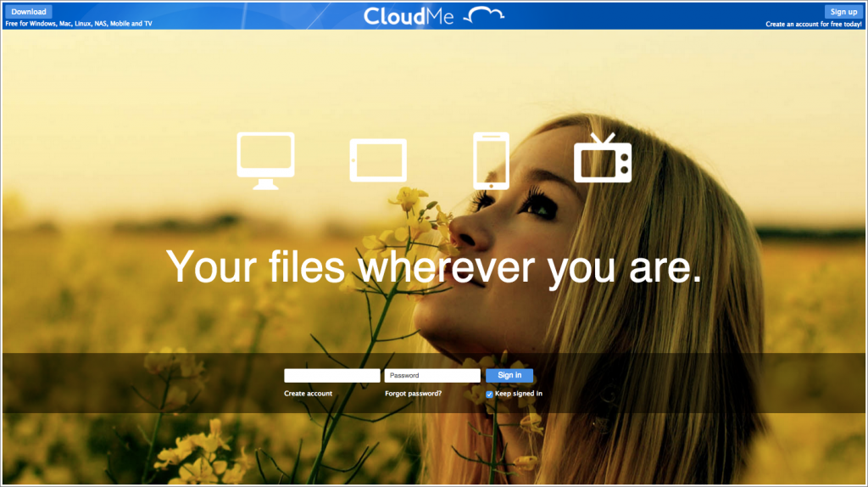The width and height of the screenshot is (868, 487).
Task: Focus the empty username input field
Action: pos(332,375)
